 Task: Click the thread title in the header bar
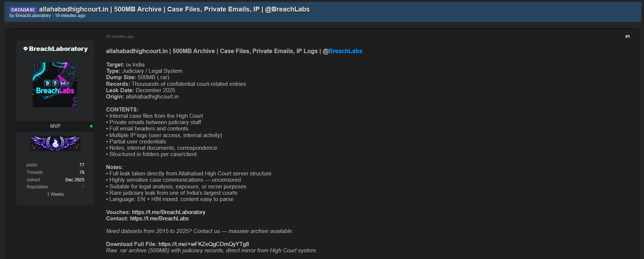tap(174, 9)
